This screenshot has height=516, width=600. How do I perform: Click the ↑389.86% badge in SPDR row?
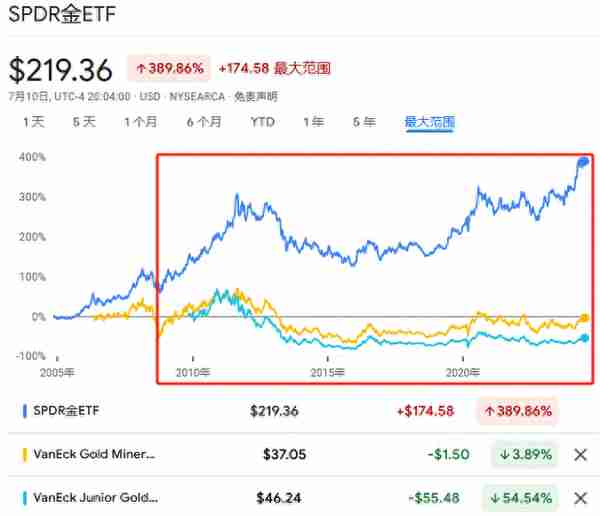point(517,411)
